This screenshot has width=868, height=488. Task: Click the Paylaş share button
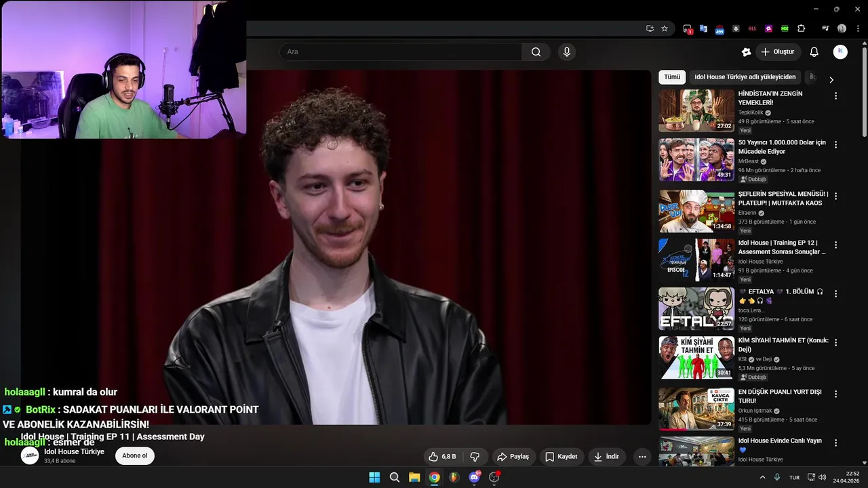click(x=513, y=457)
